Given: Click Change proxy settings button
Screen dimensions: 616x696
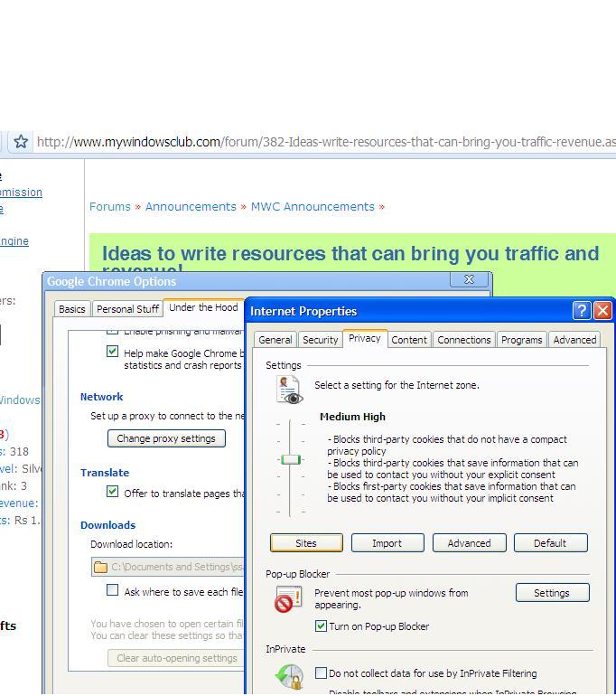Looking at the screenshot, I should pos(166,438).
